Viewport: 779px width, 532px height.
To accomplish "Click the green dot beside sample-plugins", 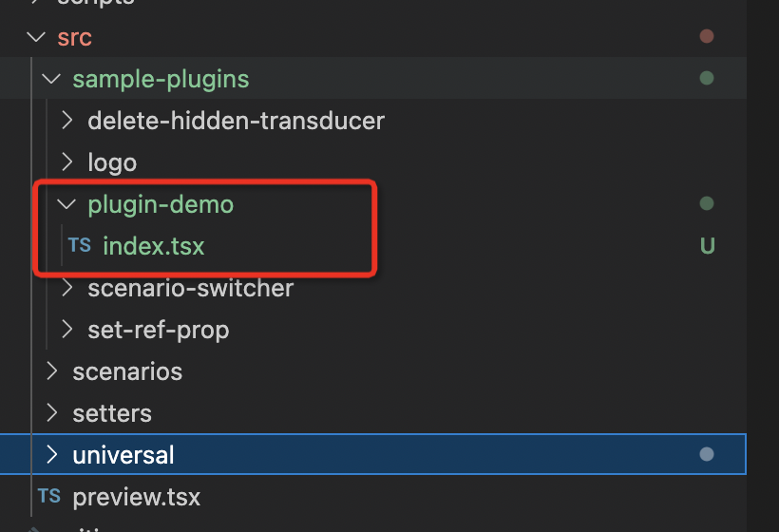I will click(x=706, y=78).
